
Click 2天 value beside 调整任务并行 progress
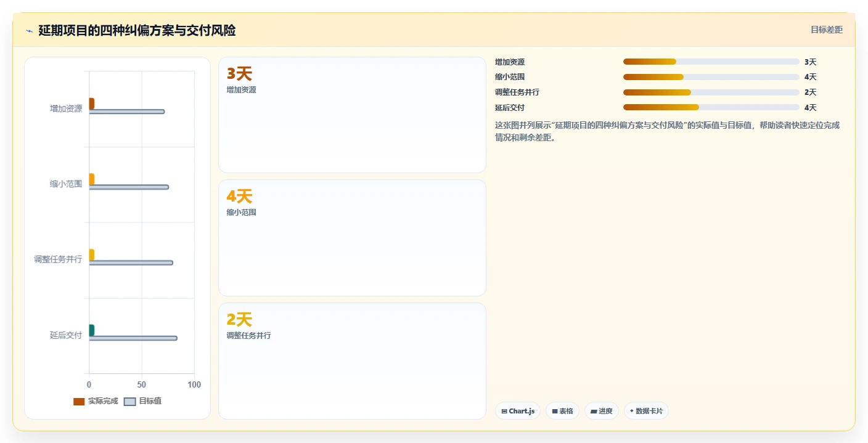click(x=810, y=92)
